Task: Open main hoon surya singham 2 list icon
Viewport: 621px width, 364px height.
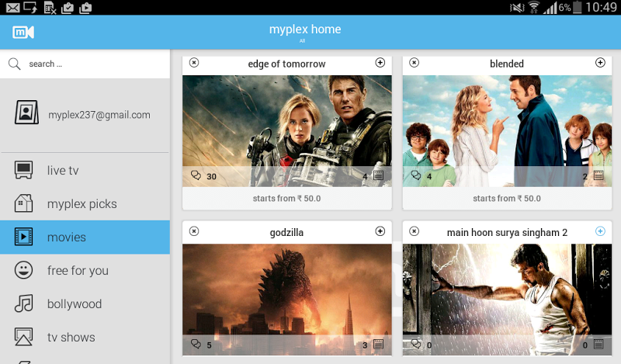Action: click(598, 344)
